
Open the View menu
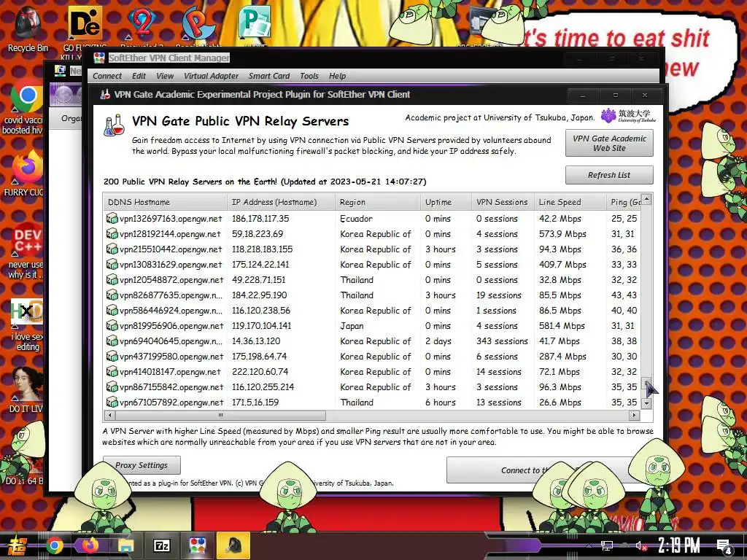(x=165, y=76)
